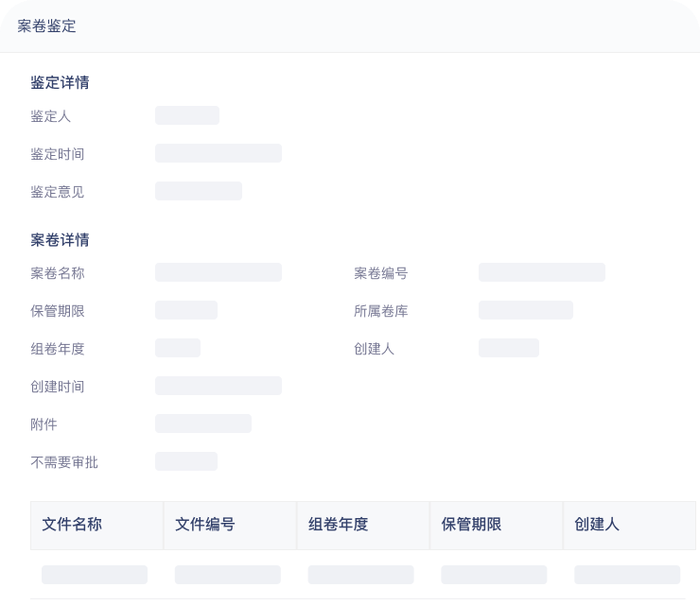Click the 保管期限 detail value
The image size is (700, 605).
point(186,310)
